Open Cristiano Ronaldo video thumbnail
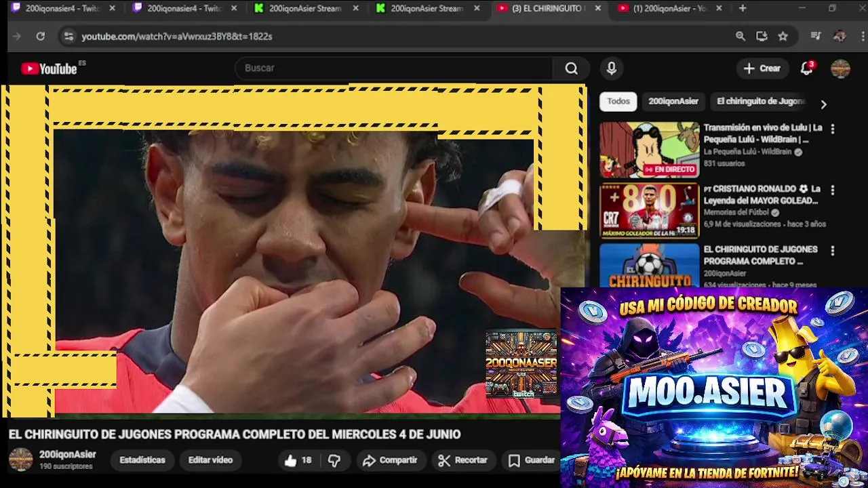The height and width of the screenshot is (488, 868). coord(649,211)
